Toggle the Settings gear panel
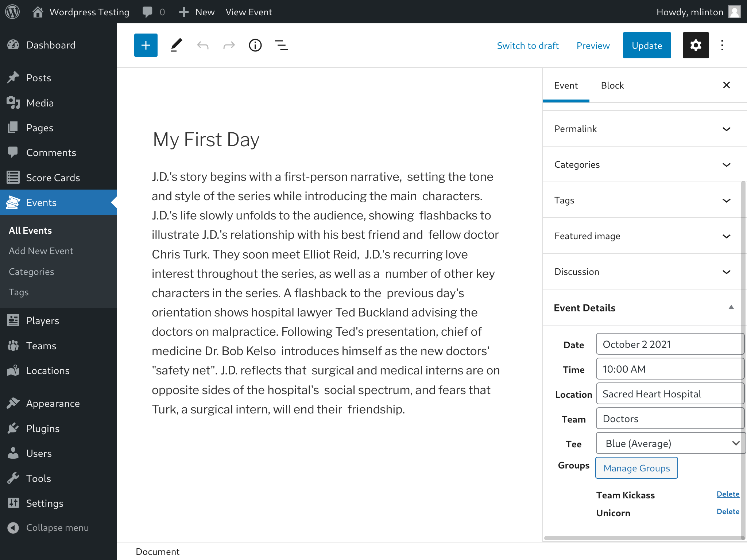The width and height of the screenshot is (747, 560). tap(696, 45)
